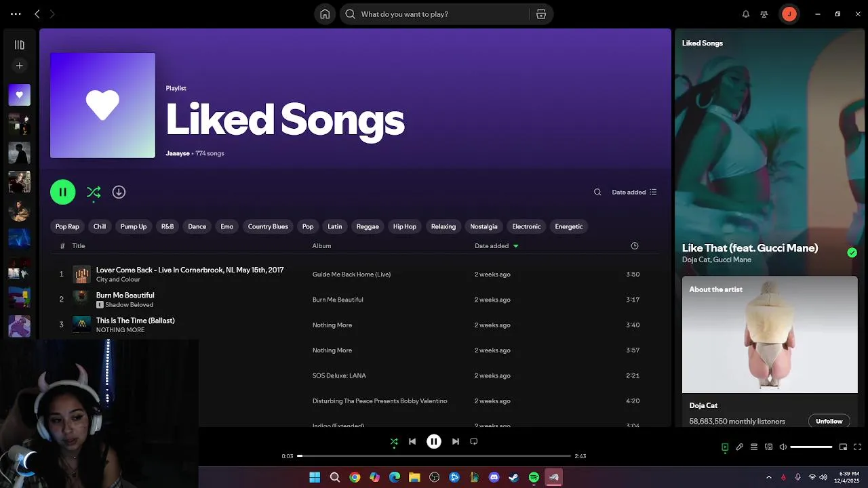Image resolution: width=868 pixels, height=488 pixels.
Task: Toggle repeat in the player bar
Action: pos(474,441)
